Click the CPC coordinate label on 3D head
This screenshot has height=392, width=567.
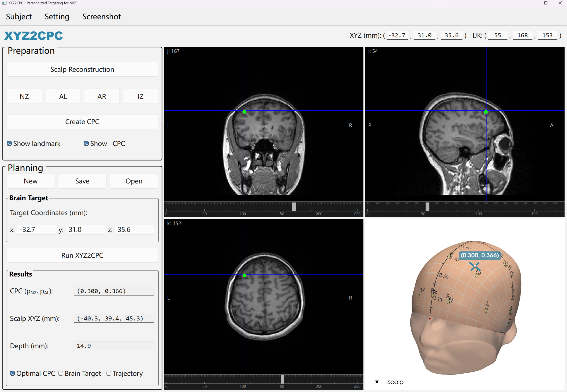tap(480, 255)
